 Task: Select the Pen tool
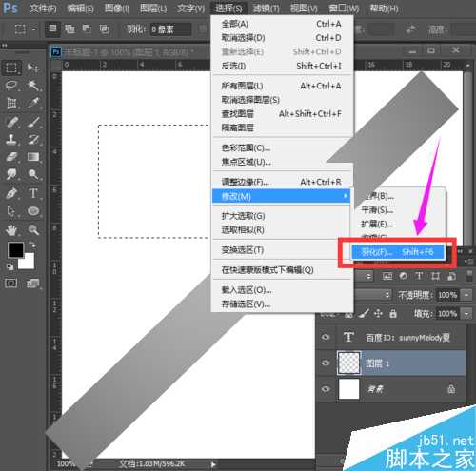coord(11,193)
